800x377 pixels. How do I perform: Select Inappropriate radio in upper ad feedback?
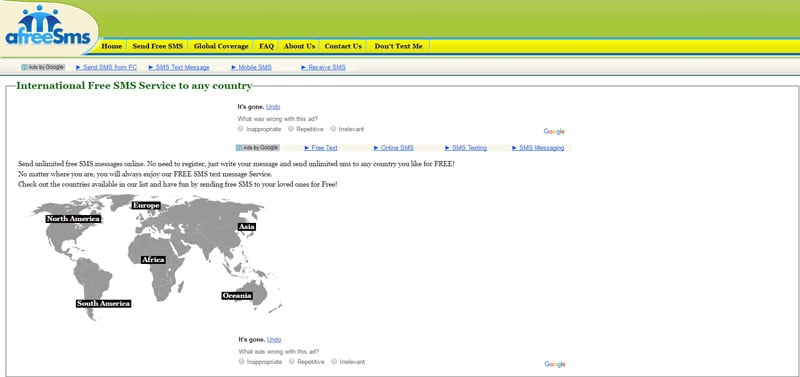pyautogui.click(x=241, y=129)
